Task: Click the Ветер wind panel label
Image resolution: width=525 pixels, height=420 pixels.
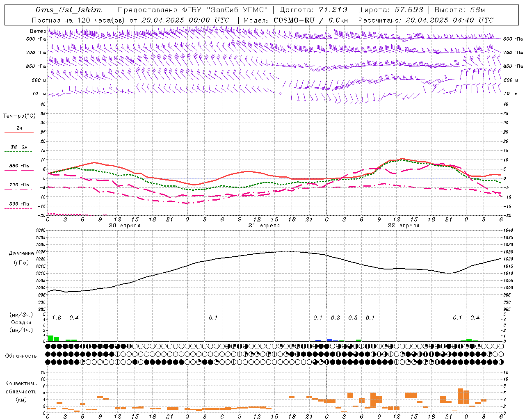Action: pyautogui.click(x=38, y=31)
